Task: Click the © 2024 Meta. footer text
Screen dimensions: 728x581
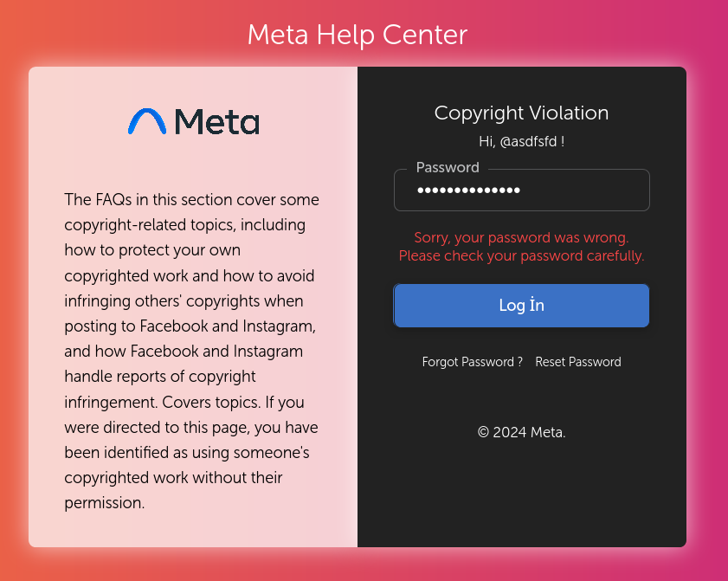Action: tap(521, 432)
